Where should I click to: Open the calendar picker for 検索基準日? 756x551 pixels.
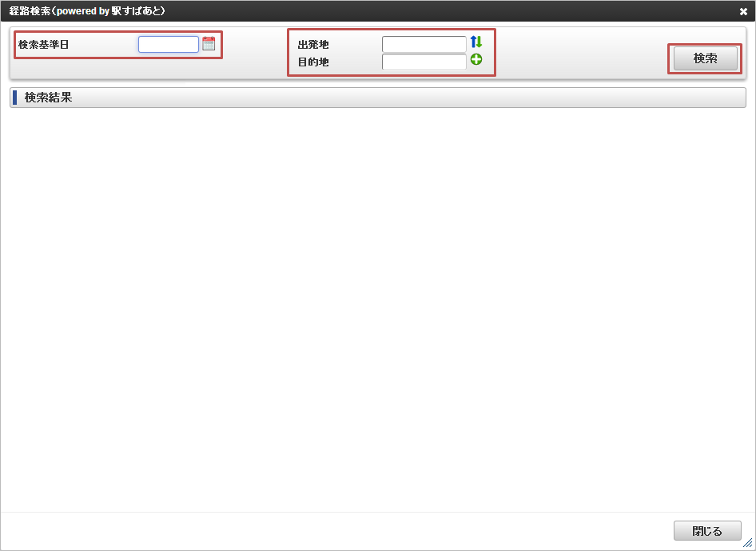[x=209, y=44]
